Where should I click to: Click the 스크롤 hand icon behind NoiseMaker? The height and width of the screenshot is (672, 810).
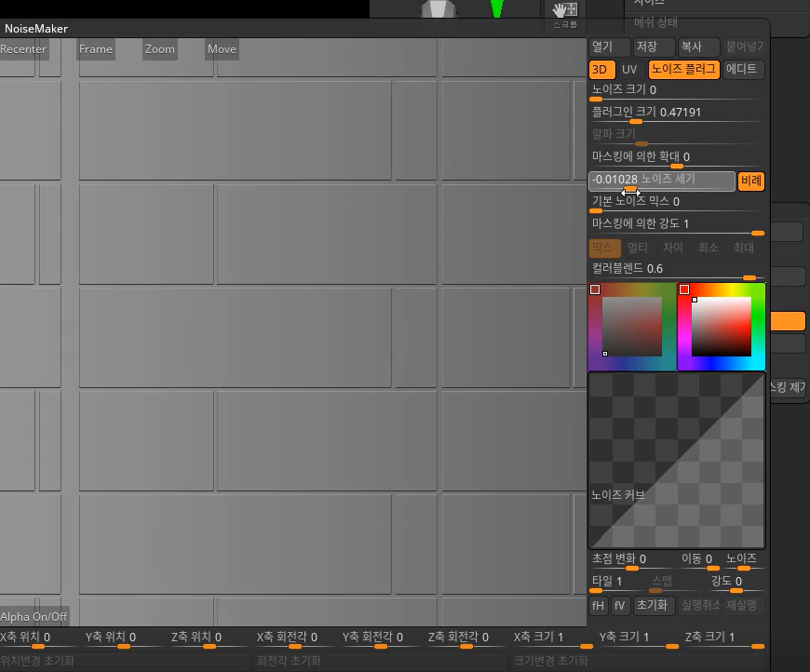click(565, 15)
